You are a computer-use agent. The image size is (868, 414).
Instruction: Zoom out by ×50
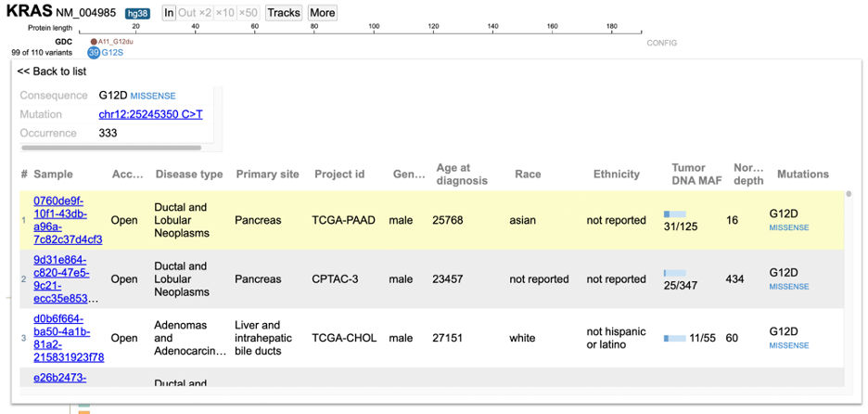[248, 13]
